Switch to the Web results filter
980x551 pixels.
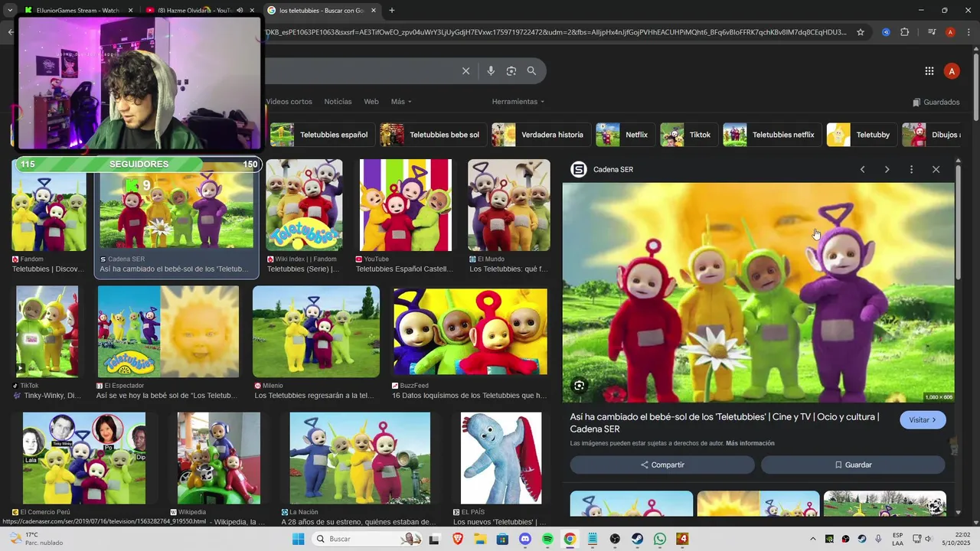tap(371, 102)
